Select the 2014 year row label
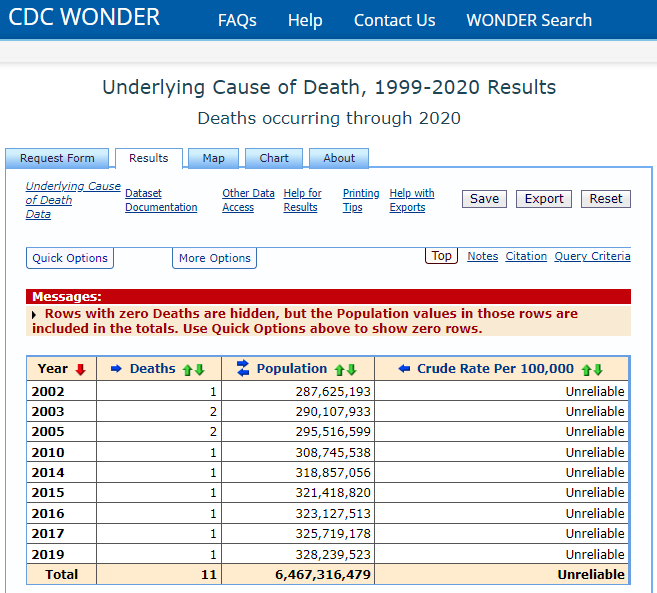This screenshot has width=657, height=593. coord(48,473)
